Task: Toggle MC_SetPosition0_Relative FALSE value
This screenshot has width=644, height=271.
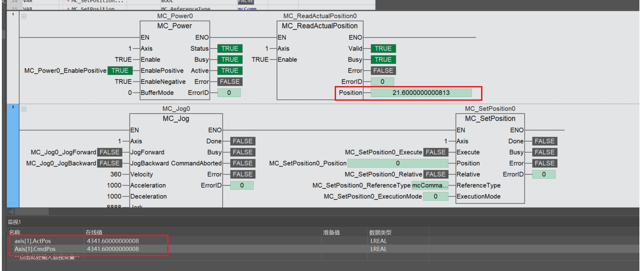Action: coord(435,174)
